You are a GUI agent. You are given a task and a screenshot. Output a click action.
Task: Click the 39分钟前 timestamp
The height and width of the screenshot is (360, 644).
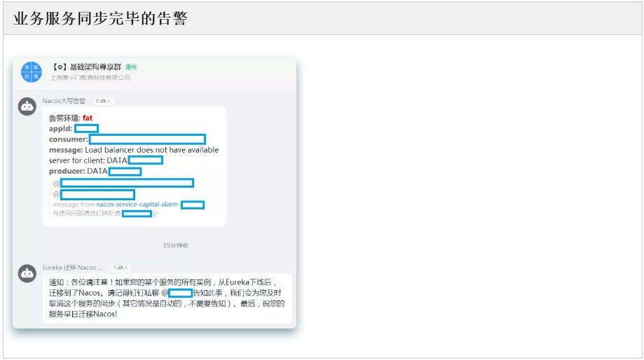[x=175, y=245]
